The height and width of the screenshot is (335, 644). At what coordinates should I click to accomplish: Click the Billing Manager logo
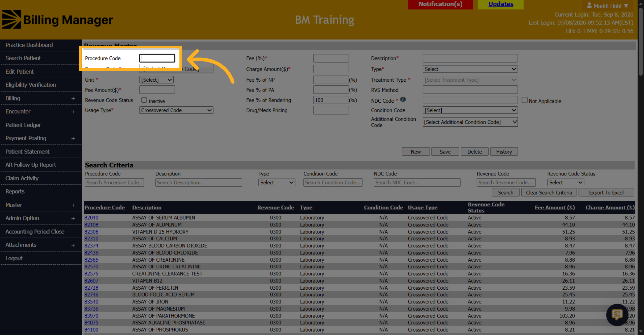58,20
